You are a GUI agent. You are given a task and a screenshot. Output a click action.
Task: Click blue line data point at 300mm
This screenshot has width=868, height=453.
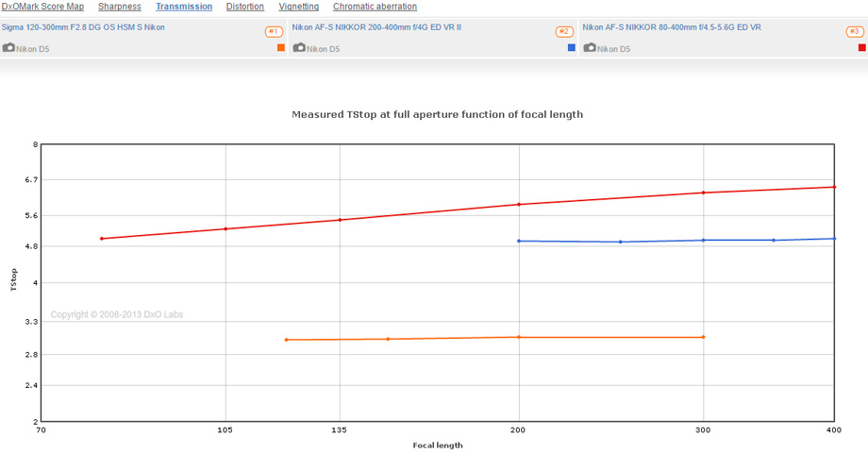click(704, 241)
